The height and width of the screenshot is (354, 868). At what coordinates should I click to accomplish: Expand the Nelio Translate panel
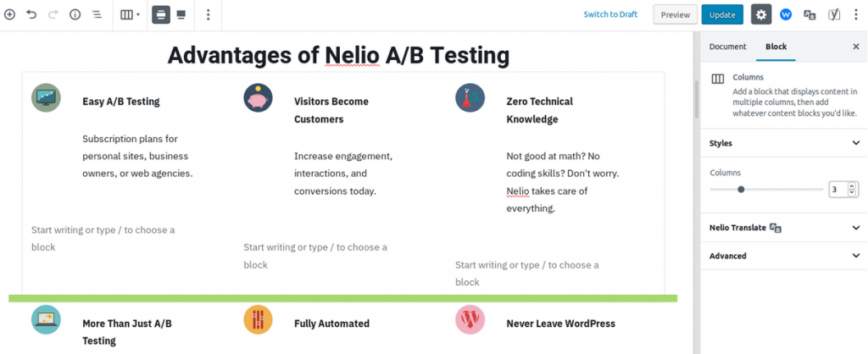(x=783, y=228)
